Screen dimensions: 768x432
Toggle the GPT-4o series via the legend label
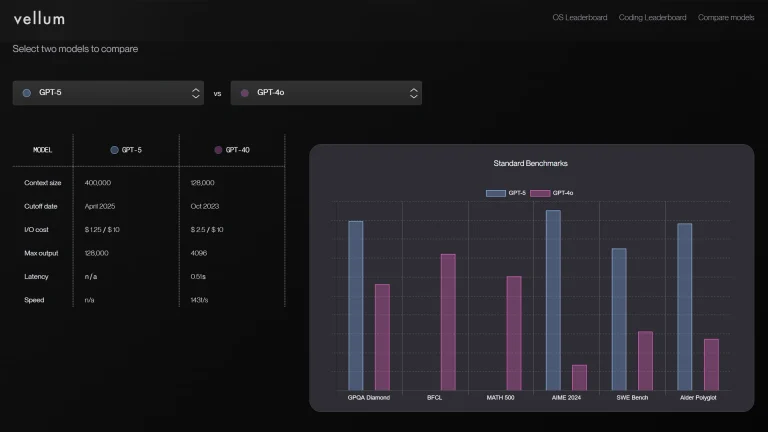(563, 192)
